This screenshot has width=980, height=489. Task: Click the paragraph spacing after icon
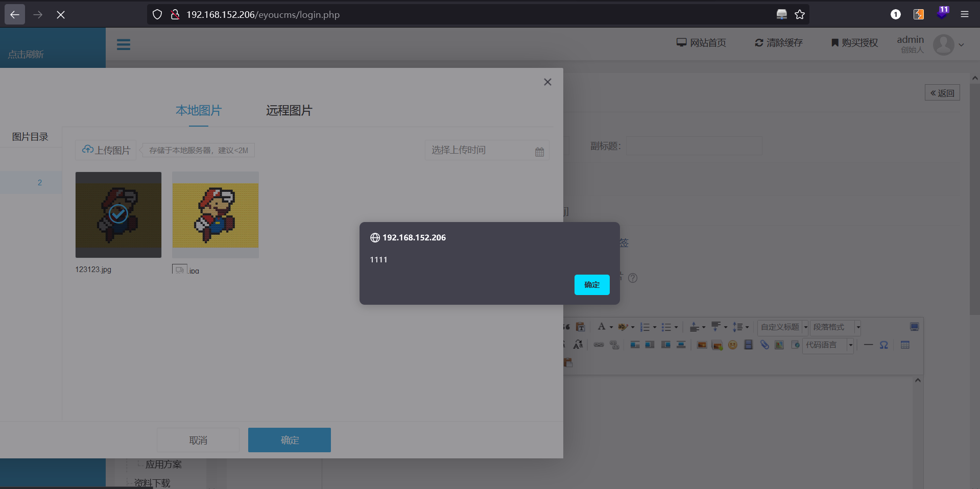[716, 327]
